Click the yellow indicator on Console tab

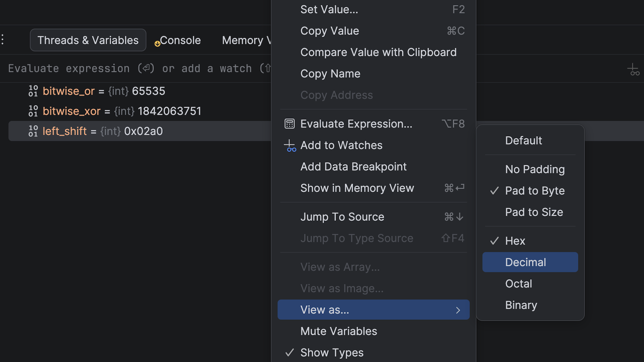[x=157, y=44]
